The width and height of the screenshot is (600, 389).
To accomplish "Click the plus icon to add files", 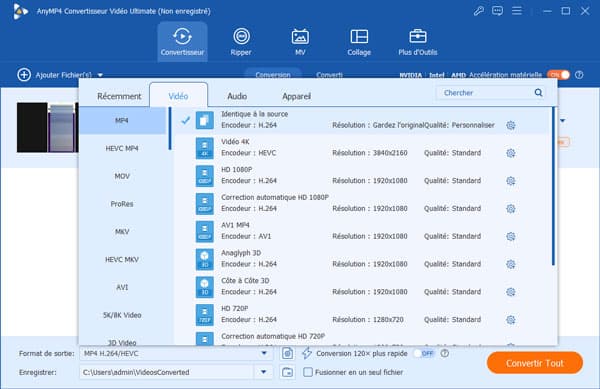I will 24,75.
